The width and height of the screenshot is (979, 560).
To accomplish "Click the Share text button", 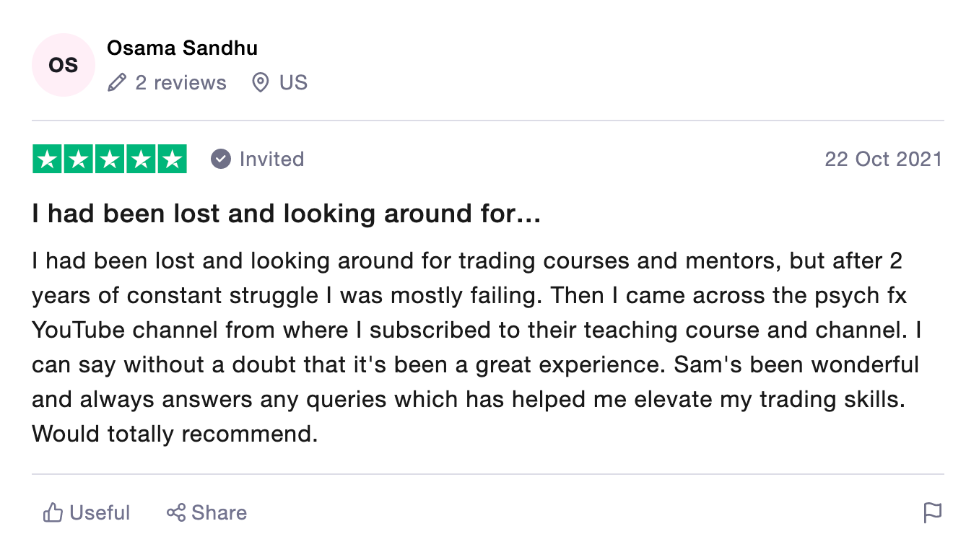I will tap(219, 513).
